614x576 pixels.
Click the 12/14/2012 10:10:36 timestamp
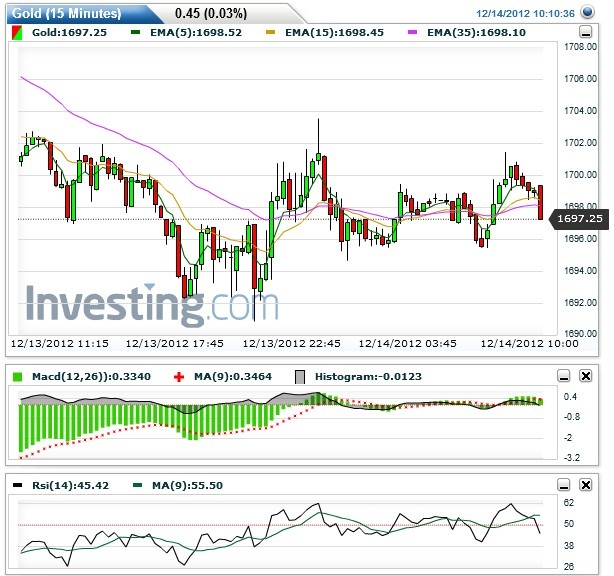[x=525, y=14]
